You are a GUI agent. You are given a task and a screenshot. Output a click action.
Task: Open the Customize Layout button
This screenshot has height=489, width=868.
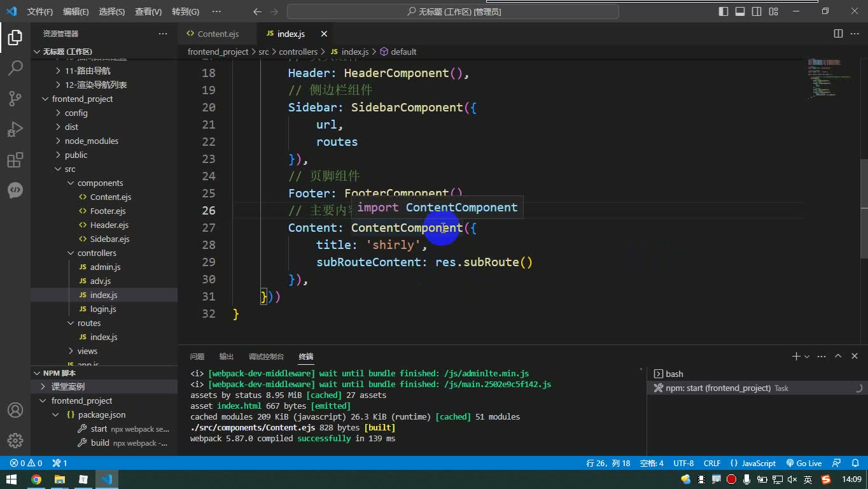[773, 11]
